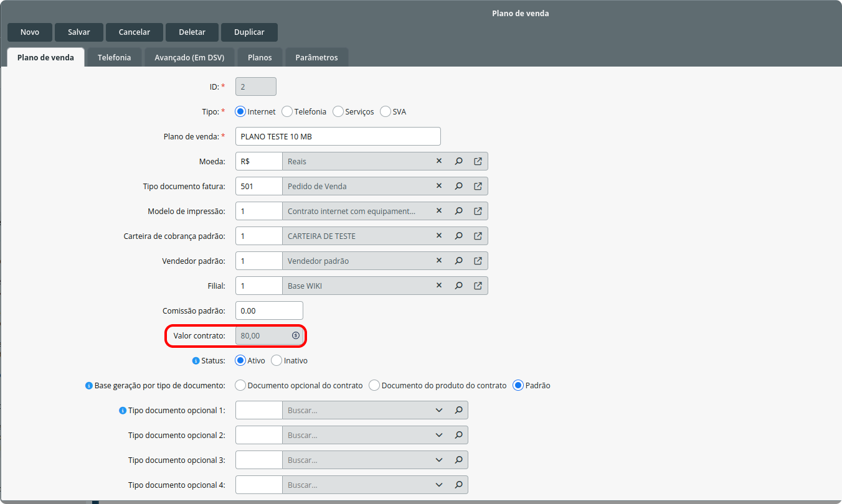This screenshot has height=504, width=842.
Task: Set Status to Ativo
Action: [x=240, y=360]
